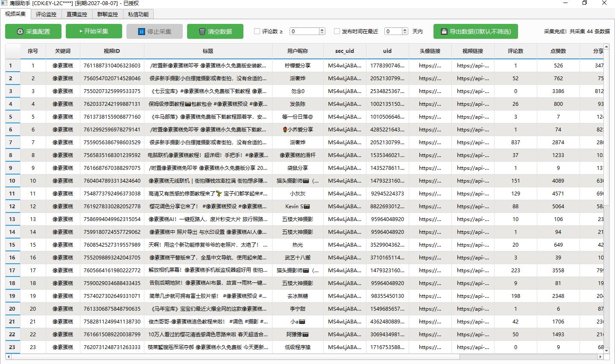Sort by the 点赞数 column header
The height and width of the screenshot is (364, 615).
pyautogui.click(x=558, y=51)
